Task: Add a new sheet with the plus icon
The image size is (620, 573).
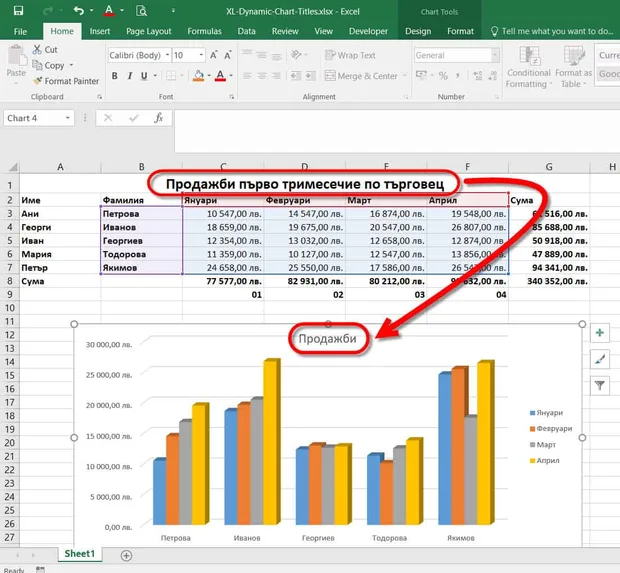Action: pos(126,556)
